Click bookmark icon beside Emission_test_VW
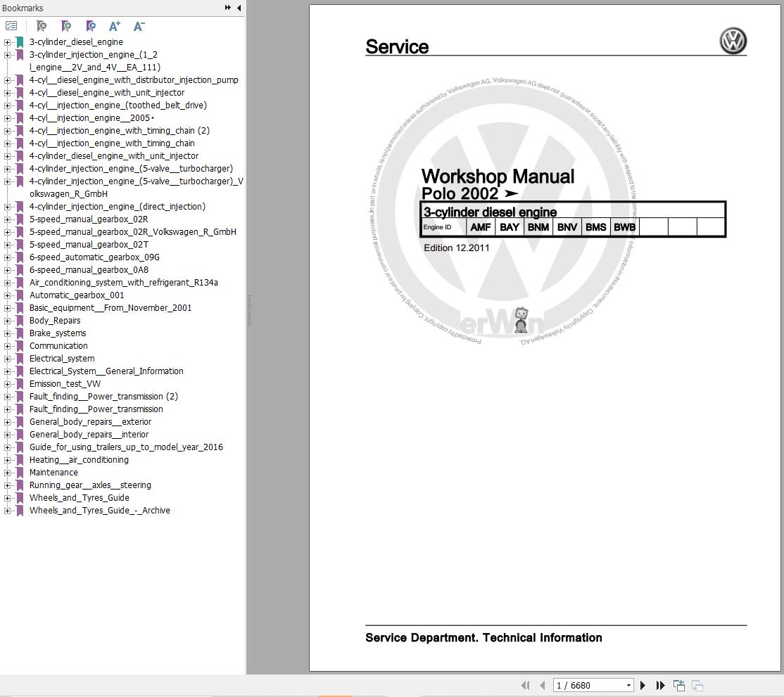Viewport: 784px width, 697px height. [x=20, y=384]
